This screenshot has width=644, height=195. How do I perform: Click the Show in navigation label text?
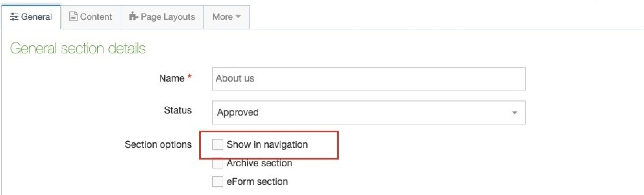point(267,145)
